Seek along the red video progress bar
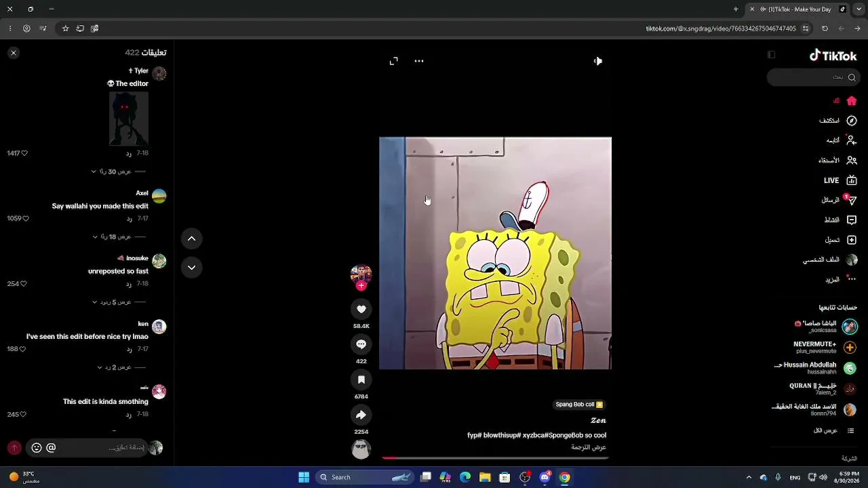The width and height of the screenshot is (868, 488). [x=495, y=458]
